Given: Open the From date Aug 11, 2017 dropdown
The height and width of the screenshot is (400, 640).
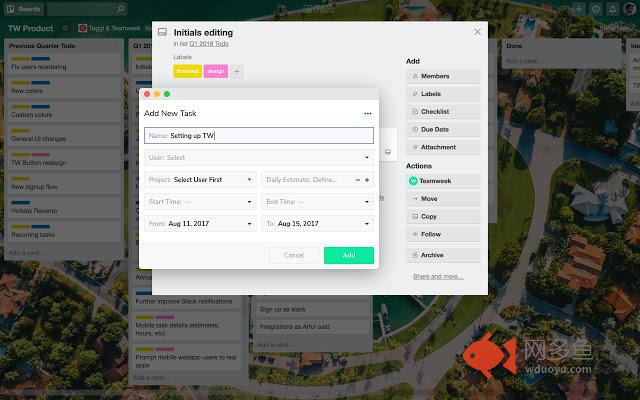Looking at the screenshot, I should (x=200, y=224).
